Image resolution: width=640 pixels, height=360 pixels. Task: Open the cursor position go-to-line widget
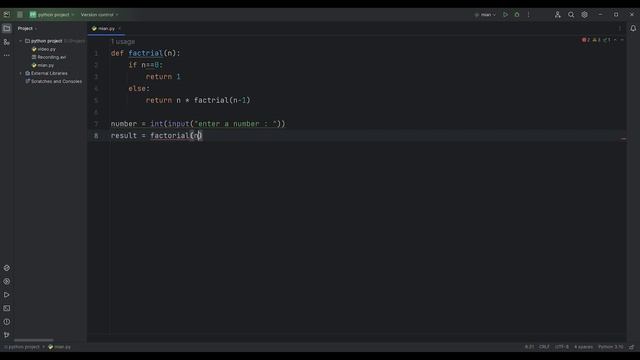529,347
